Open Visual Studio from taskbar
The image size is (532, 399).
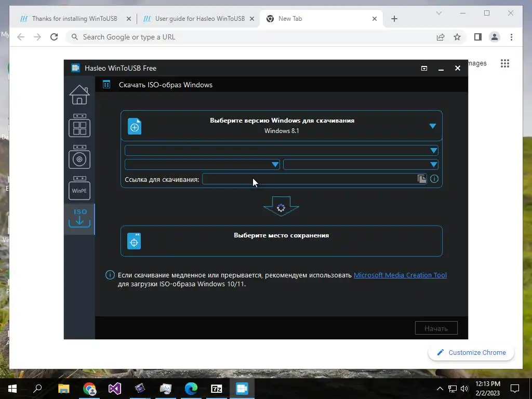pos(115,389)
